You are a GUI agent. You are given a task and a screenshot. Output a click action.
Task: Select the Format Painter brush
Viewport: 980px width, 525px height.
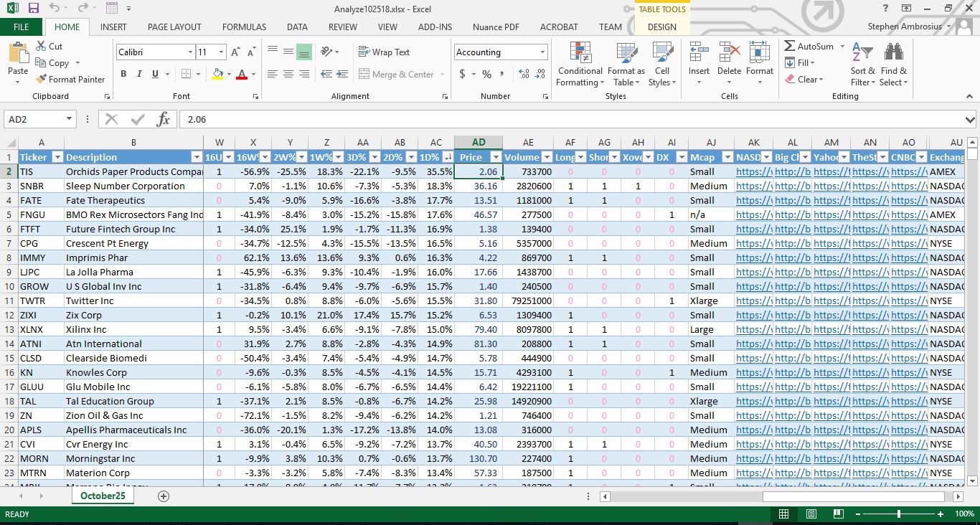click(x=70, y=79)
